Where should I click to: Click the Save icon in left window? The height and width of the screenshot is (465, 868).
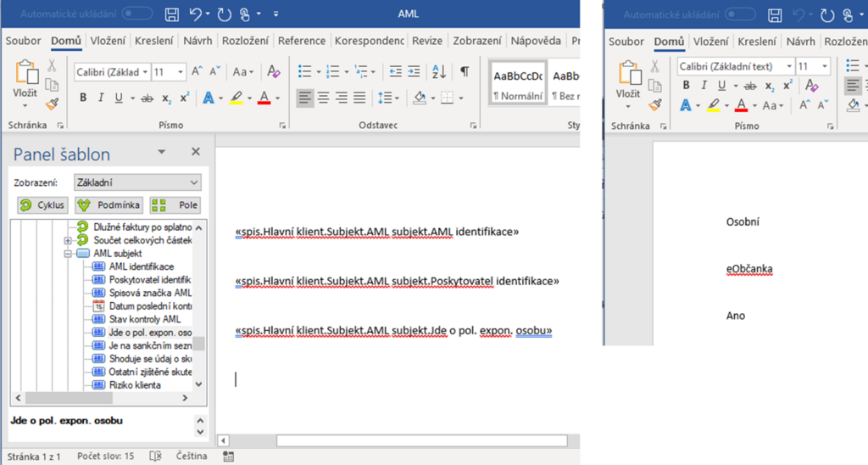point(172,14)
